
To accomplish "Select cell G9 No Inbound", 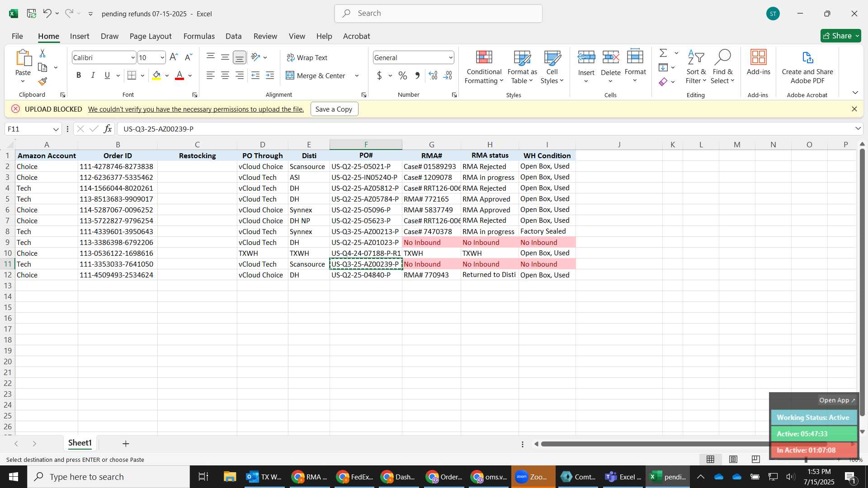I will [x=431, y=242].
